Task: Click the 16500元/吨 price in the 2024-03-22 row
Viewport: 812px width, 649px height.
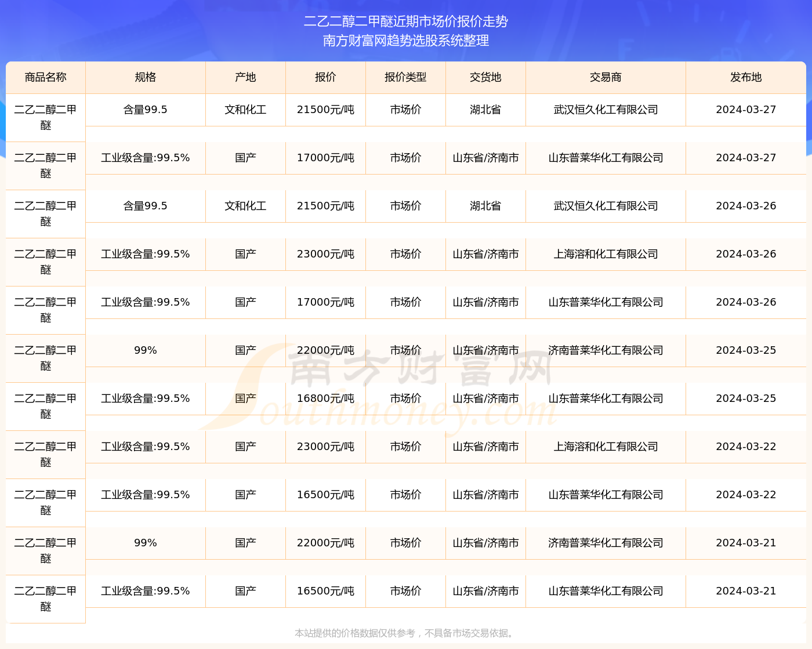Action: coord(325,495)
